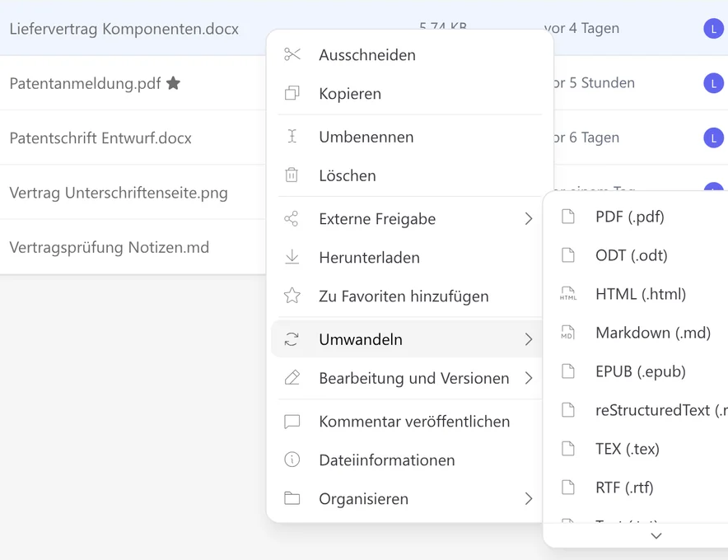The height and width of the screenshot is (560, 728).
Task: Convert to PDF (.pdf) format
Action: pos(638,217)
